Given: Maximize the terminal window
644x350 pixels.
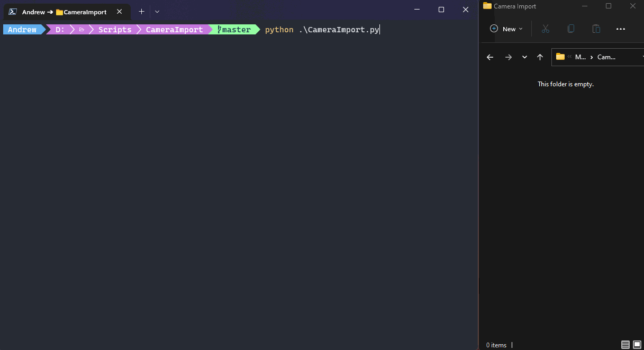Looking at the screenshot, I should click(x=441, y=10).
